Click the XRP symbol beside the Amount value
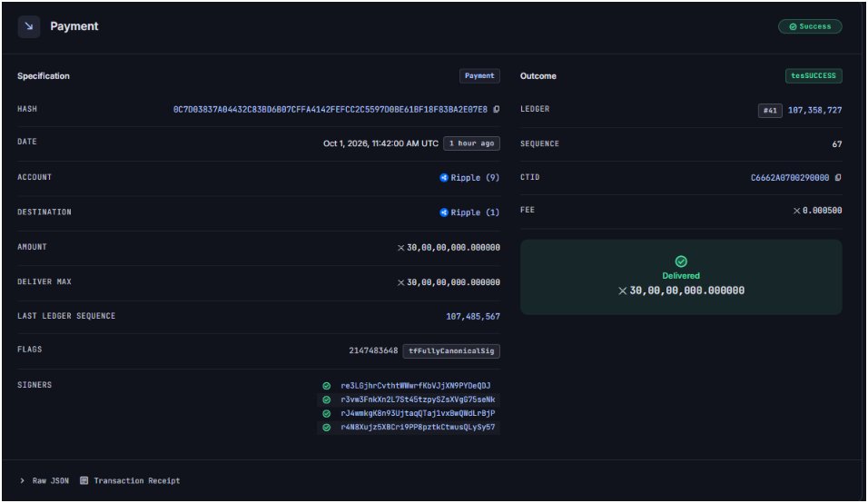The height and width of the screenshot is (503, 868). pos(400,248)
